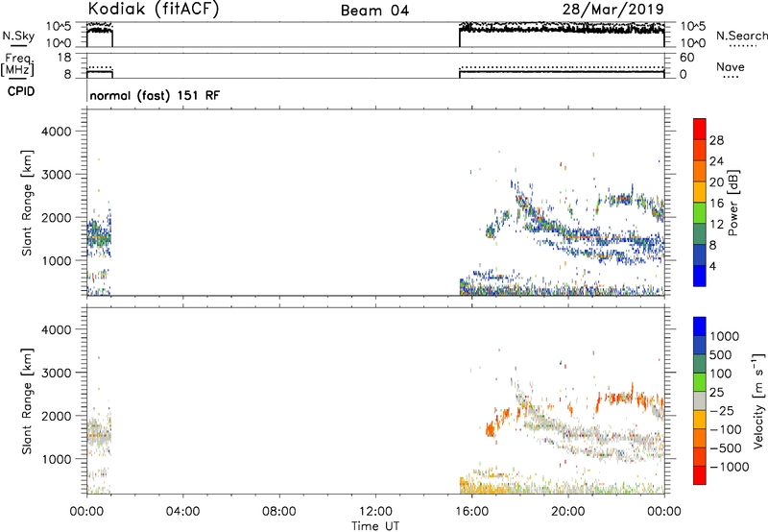Click the Power colorbar red segment
The width and height of the screenshot is (768, 532).
click(x=700, y=130)
